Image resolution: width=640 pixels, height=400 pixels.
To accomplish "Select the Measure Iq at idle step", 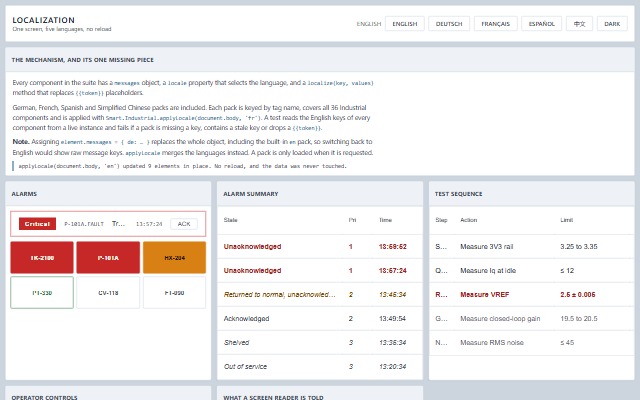I will [x=532, y=271].
